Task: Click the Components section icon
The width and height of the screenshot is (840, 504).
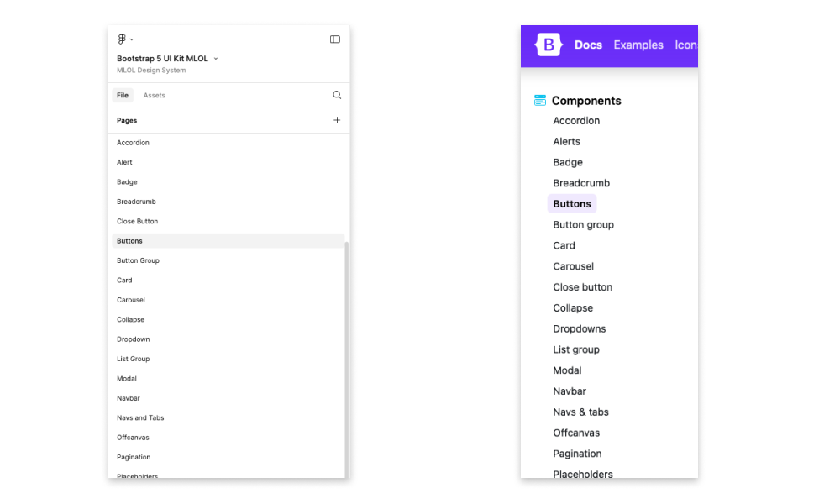Action: (540, 101)
